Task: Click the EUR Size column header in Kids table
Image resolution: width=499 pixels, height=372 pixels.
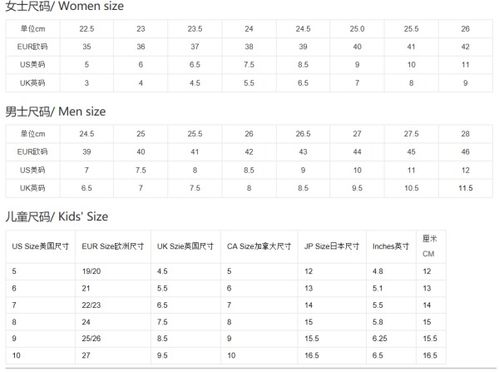Action: [x=113, y=247]
